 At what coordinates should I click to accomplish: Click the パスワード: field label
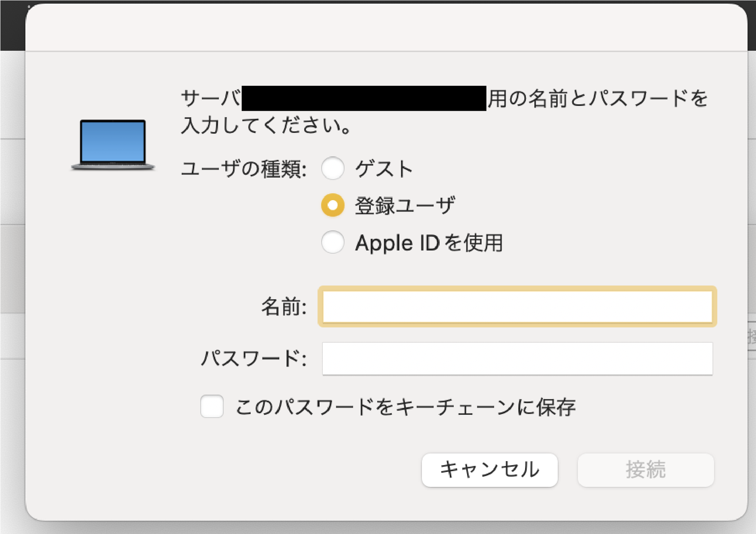pyautogui.click(x=254, y=358)
